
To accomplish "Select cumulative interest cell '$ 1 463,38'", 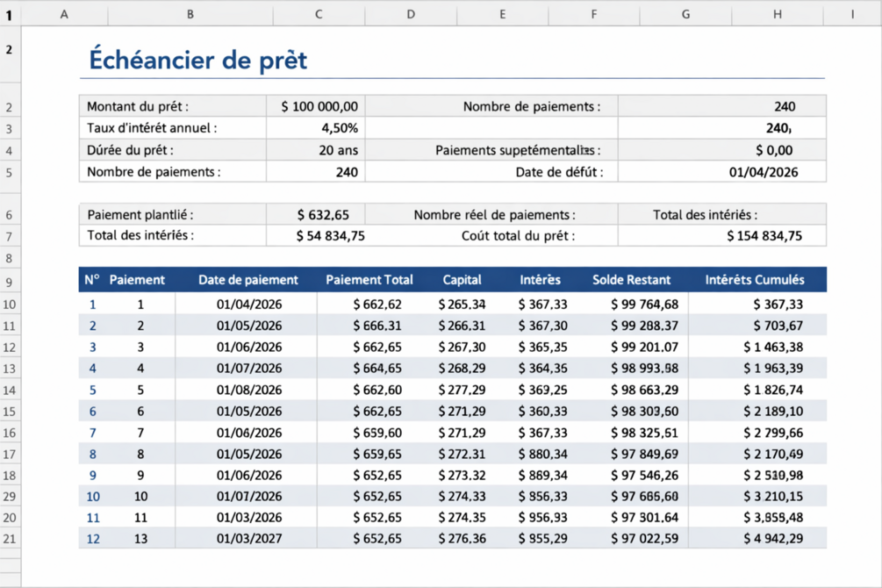I will [x=773, y=348].
